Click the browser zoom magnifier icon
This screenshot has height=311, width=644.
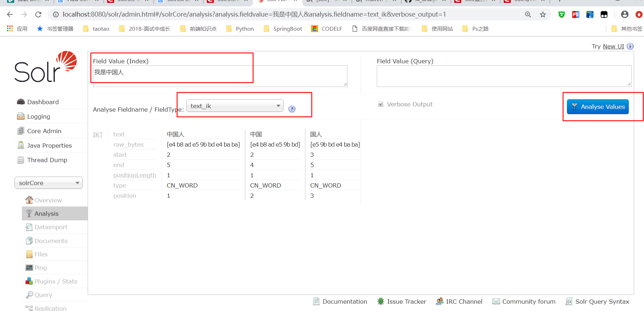pyautogui.click(x=528, y=14)
